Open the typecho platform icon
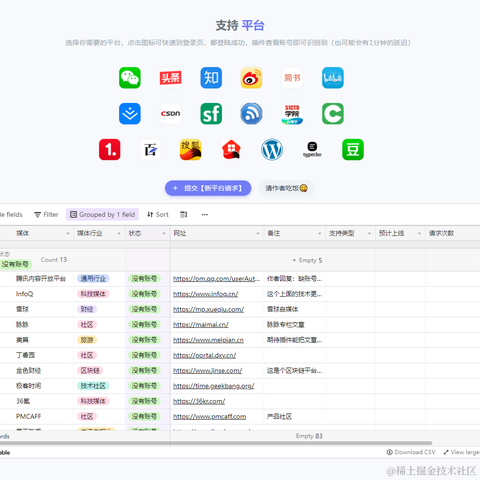Image resolution: width=480 pixels, height=480 pixels. point(312,149)
